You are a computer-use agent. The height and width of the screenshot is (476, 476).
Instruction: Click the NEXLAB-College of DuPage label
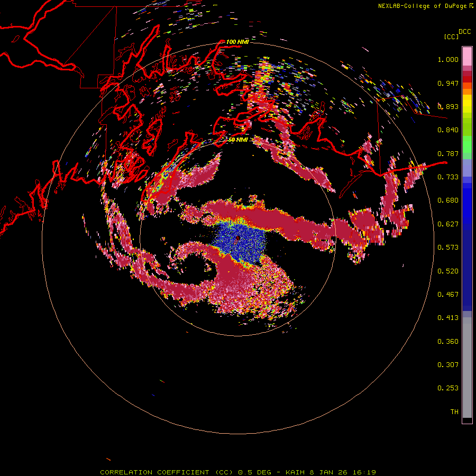(x=422, y=6)
